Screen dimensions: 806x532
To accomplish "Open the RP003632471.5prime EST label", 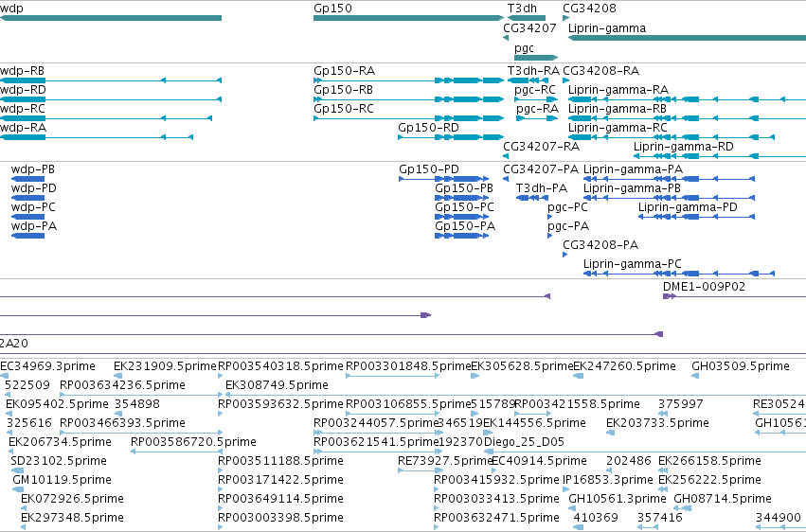I will pyautogui.click(x=496, y=518).
